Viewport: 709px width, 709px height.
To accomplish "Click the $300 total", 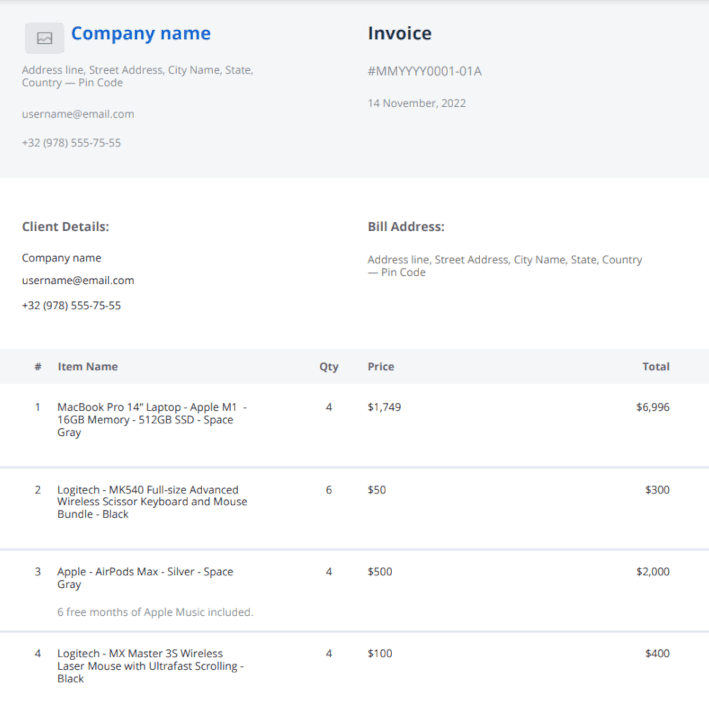I will (657, 490).
